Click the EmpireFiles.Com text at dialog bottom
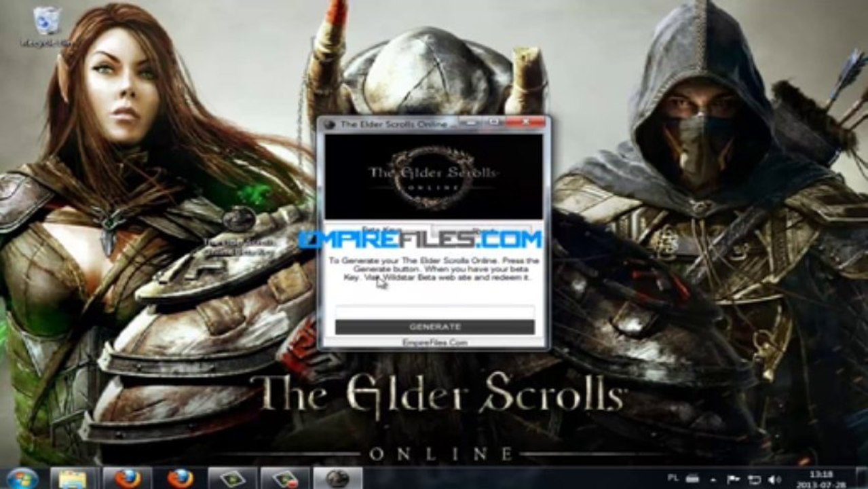Screen dimensions: 868x489 (x=434, y=343)
